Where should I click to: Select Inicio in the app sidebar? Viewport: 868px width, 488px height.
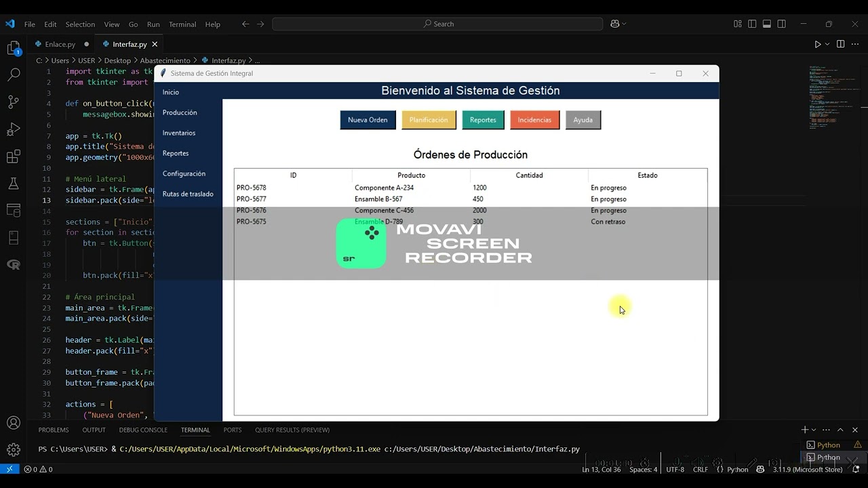(x=189, y=92)
